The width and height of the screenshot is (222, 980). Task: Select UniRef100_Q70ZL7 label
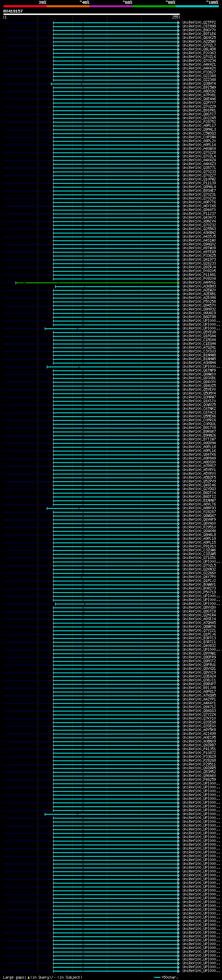pos(199,45)
